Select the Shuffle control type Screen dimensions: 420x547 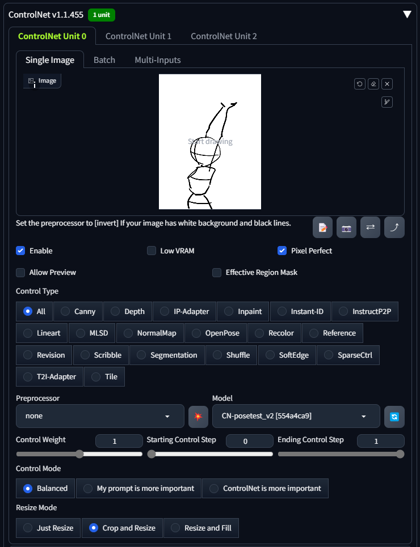point(231,355)
